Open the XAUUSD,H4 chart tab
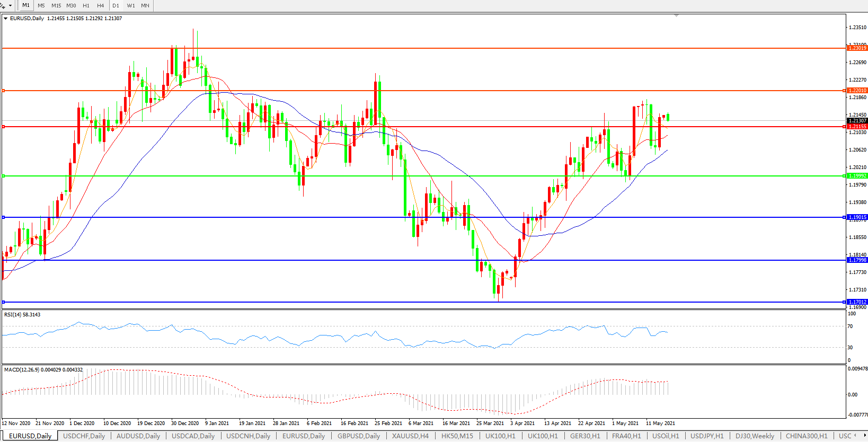 (x=410, y=436)
